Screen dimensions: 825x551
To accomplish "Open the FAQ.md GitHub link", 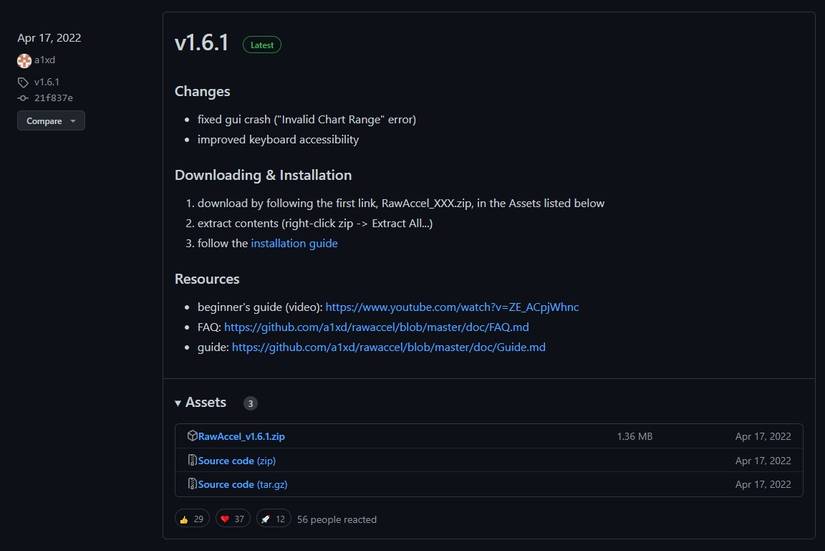I will point(376,327).
